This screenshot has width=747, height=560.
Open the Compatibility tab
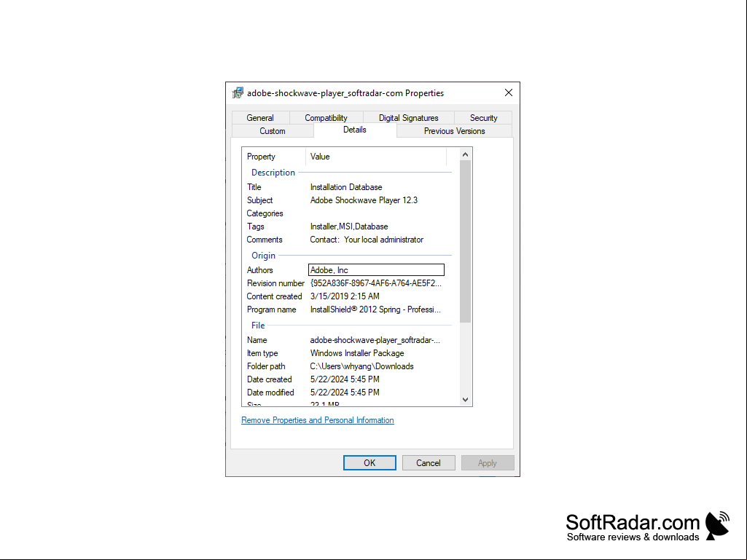coord(326,118)
